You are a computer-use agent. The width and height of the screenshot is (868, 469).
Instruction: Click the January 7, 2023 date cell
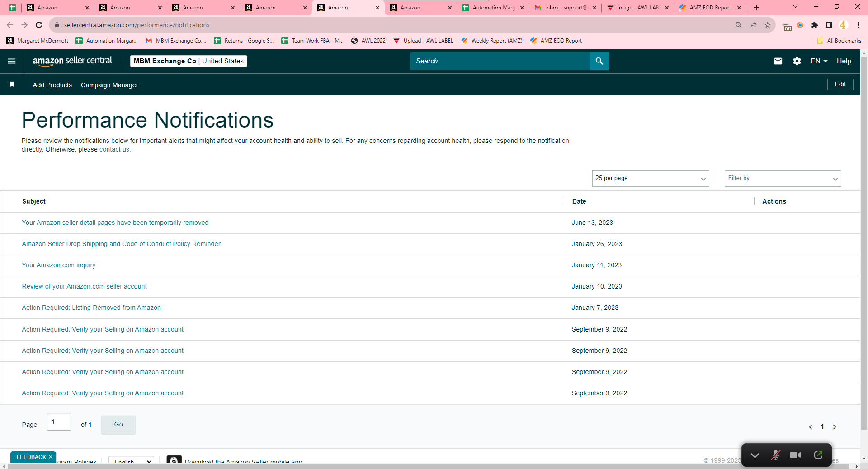coord(595,308)
